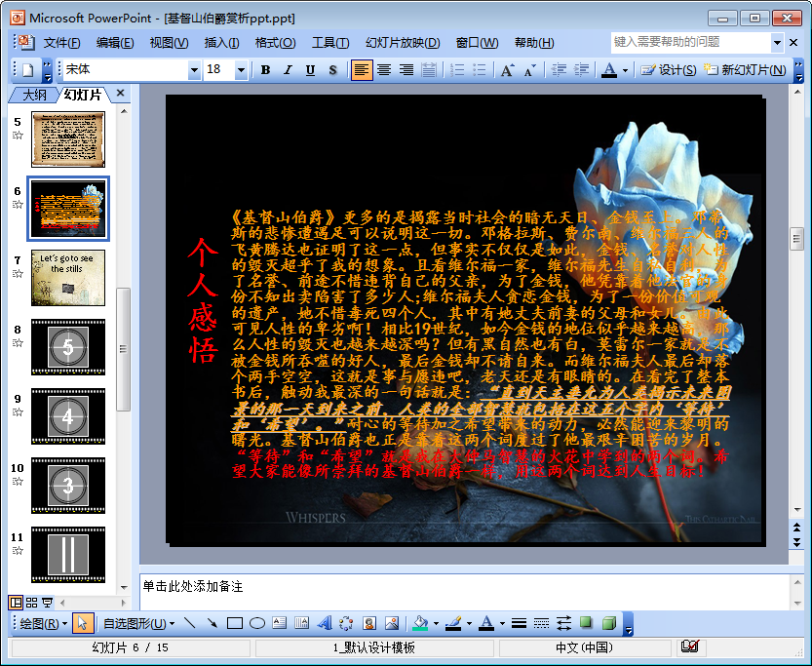This screenshot has height=666, width=812.
Task: Apply font color from toolbar
Action: pyautogui.click(x=609, y=70)
